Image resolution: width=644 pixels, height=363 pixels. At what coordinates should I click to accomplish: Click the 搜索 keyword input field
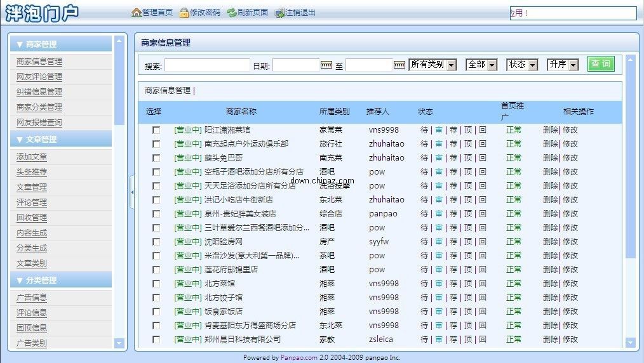point(207,65)
